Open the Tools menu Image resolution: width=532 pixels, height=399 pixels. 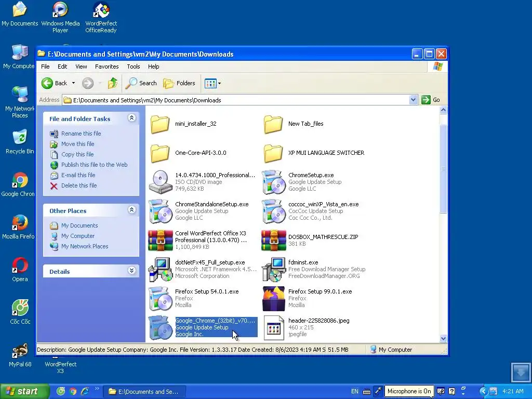[134, 66]
